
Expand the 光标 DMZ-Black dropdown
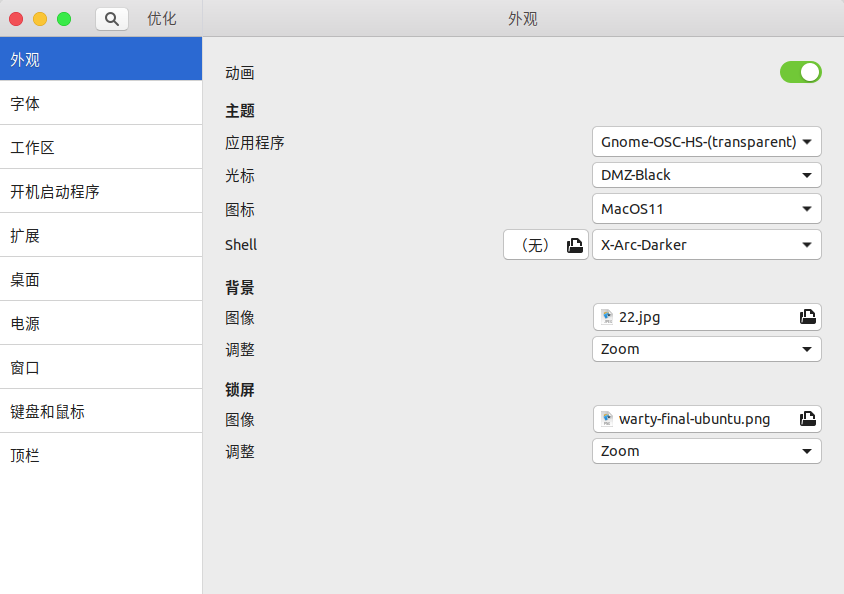point(706,175)
